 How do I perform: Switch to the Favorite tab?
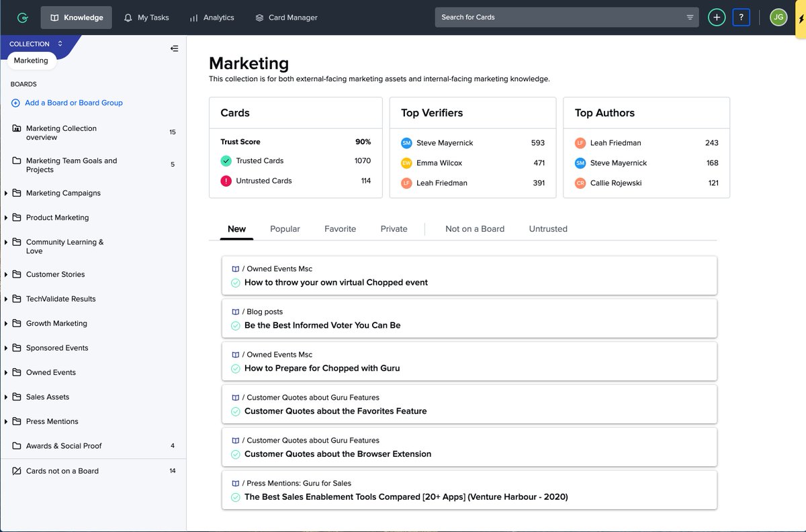click(340, 229)
